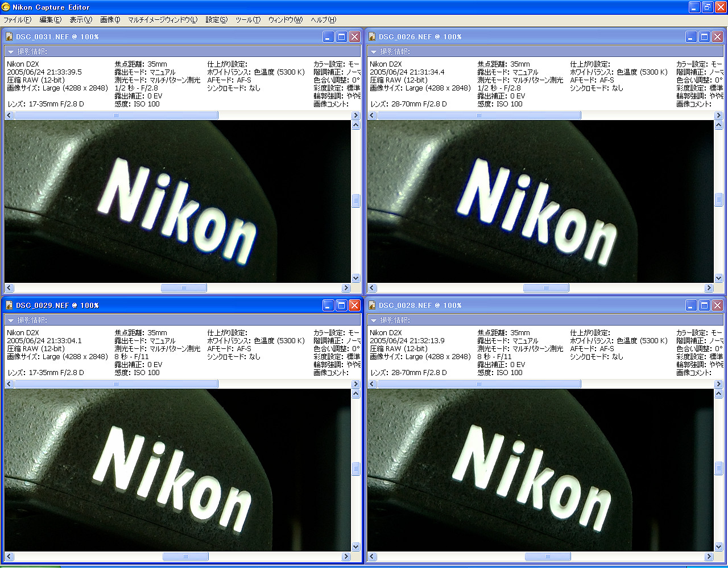The width and height of the screenshot is (728, 568).
Task: Click DSC_0031 image vertical scrollbar thumb
Action: [x=356, y=200]
